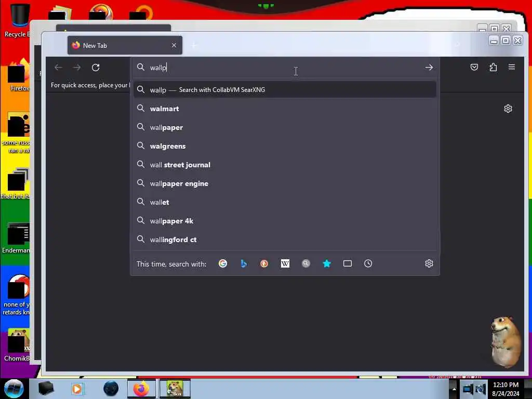This screenshot has height=399, width=532.
Task: Open a new tab with plus button
Action: (194, 45)
